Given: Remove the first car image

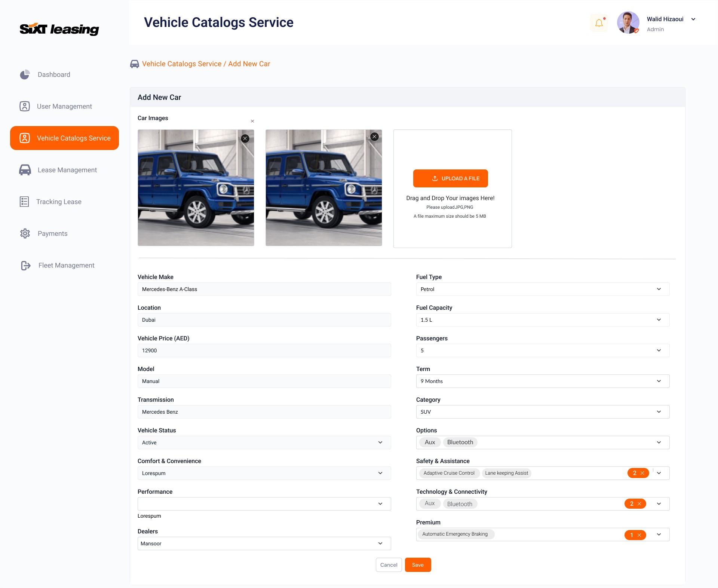Looking at the screenshot, I should click(x=245, y=139).
